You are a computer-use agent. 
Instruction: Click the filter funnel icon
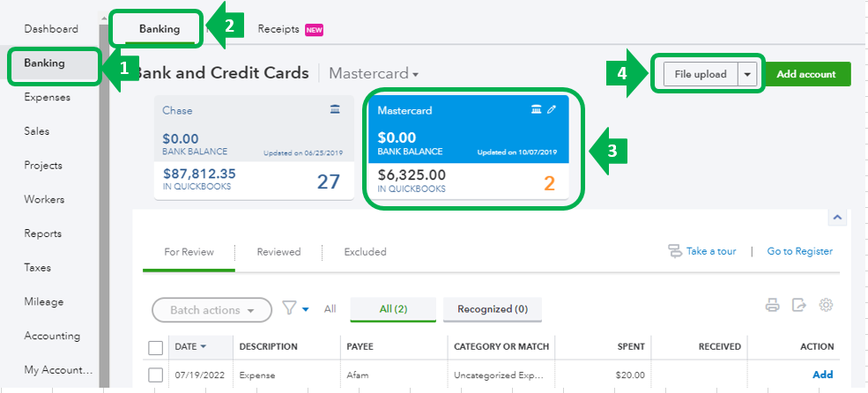pyautogui.click(x=289, y=308)
